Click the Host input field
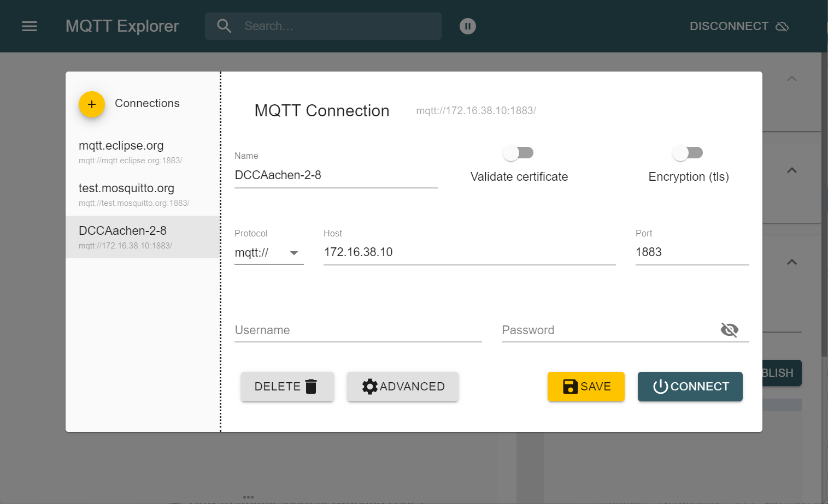The width and height of the screenshot is (828, 504). [469, 252]
